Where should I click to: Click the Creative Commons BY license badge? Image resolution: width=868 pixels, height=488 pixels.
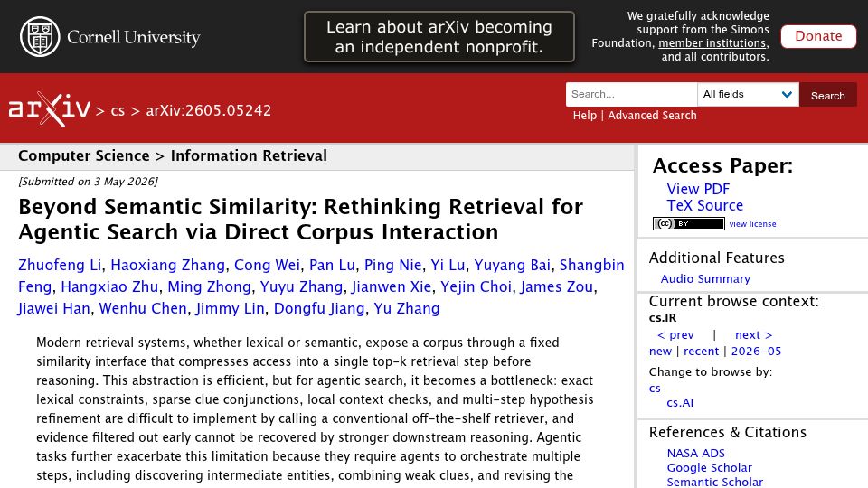[x=689, y=223]
